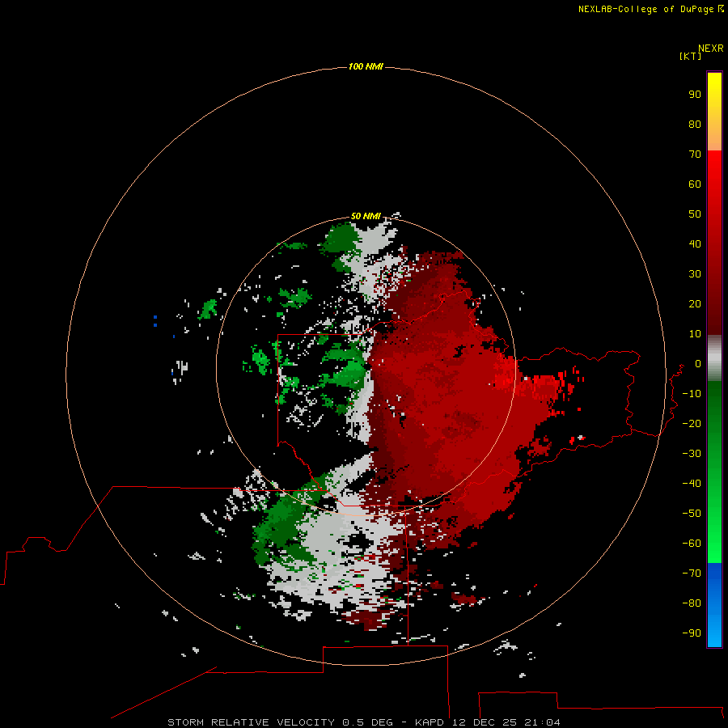Click the 60 value on the color scale
This screenshot has width=728, height=728.
[x=695, y=184]
